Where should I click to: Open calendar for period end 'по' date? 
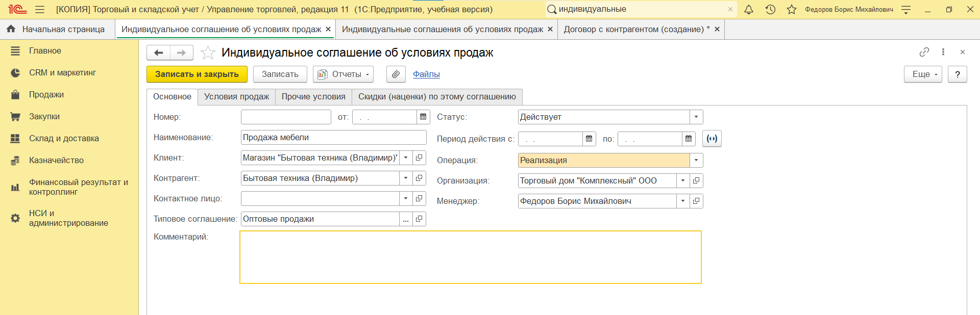(689, 139)
